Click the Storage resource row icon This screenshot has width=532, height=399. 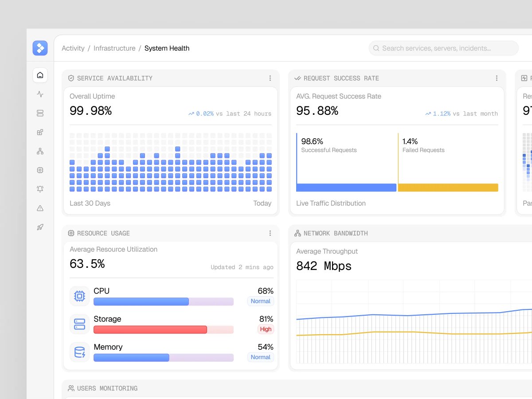pyautogui.click(x=79, y=324)
